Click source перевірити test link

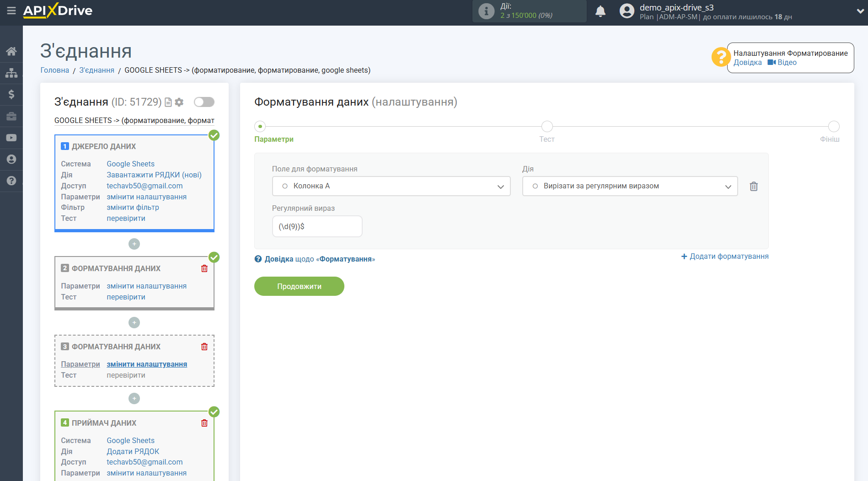[126, 218]
